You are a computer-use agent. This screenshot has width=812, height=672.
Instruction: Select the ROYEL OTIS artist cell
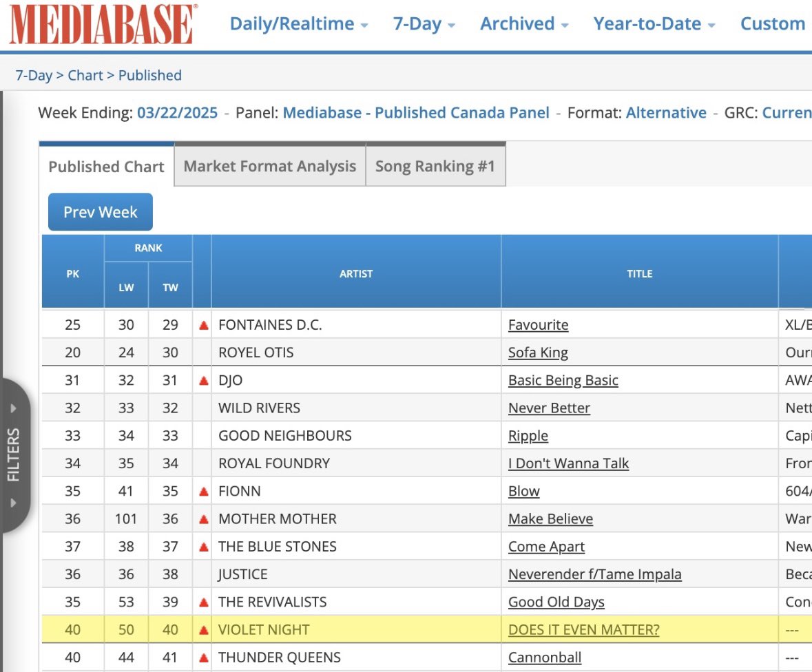point(356,353)
